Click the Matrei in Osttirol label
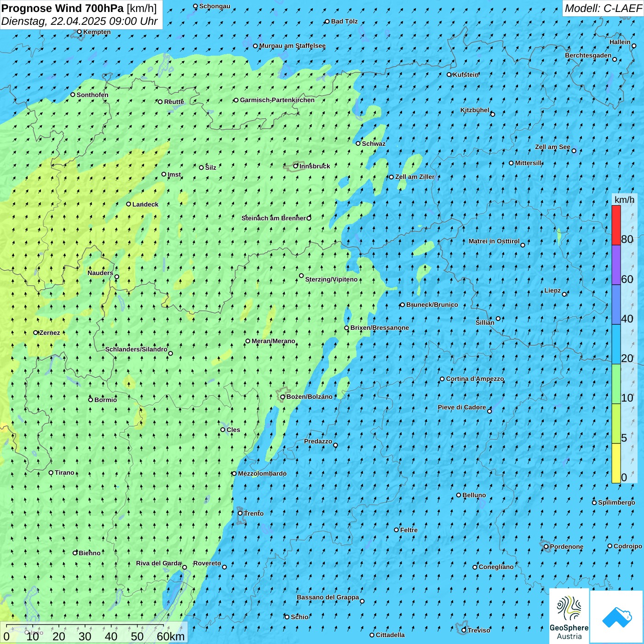Screen dimensions: 644x644 (x=494, y=241)
